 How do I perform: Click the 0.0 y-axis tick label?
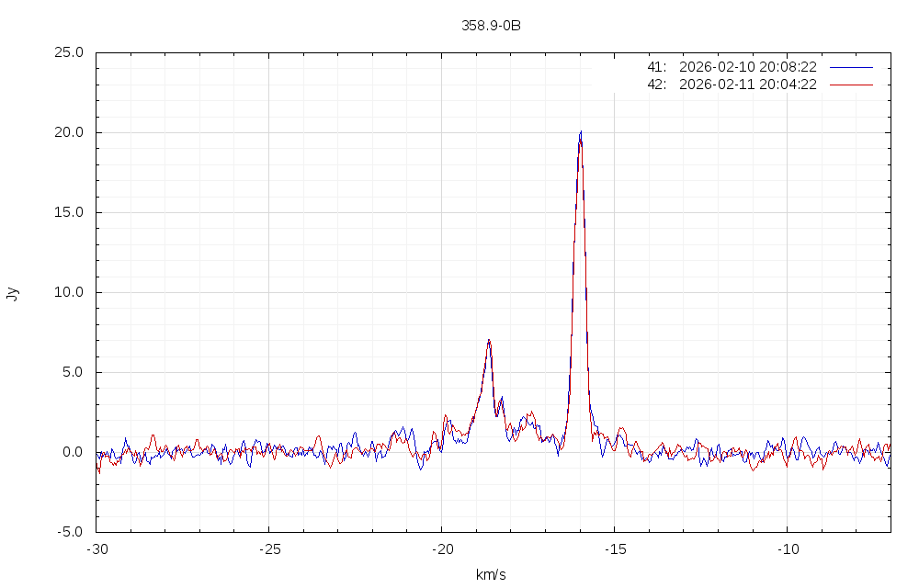(73, 452)
